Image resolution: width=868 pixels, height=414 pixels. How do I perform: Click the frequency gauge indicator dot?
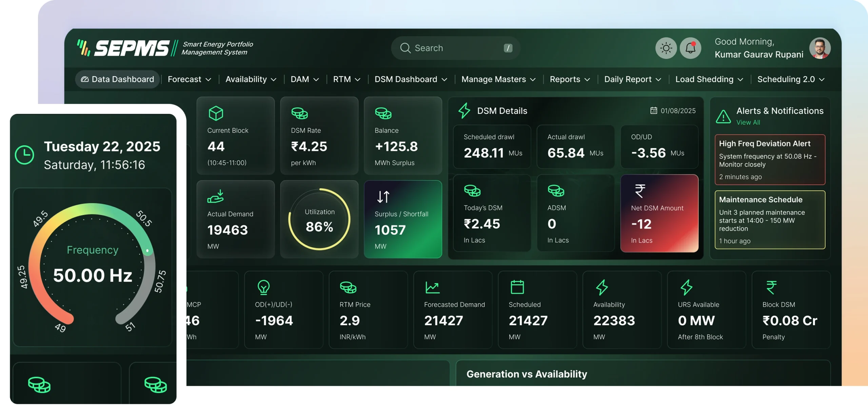tap(147, 251)
